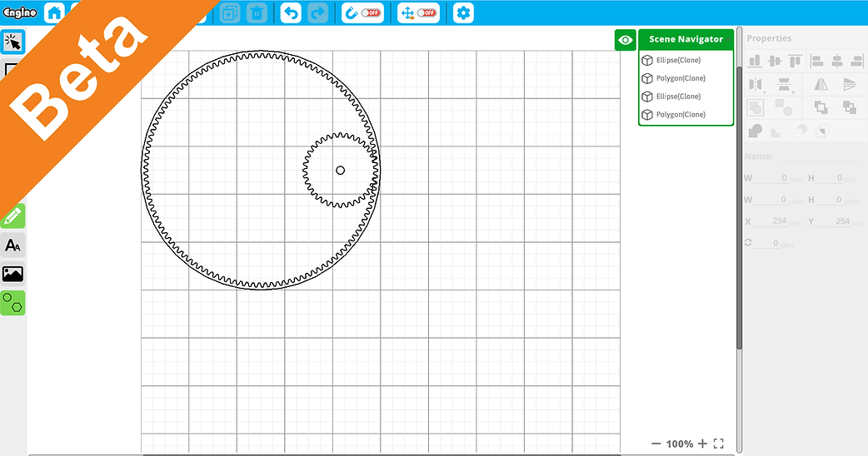The image size is (868, 456).
Task: Click the trash delete icon
Action: (257, 12)
